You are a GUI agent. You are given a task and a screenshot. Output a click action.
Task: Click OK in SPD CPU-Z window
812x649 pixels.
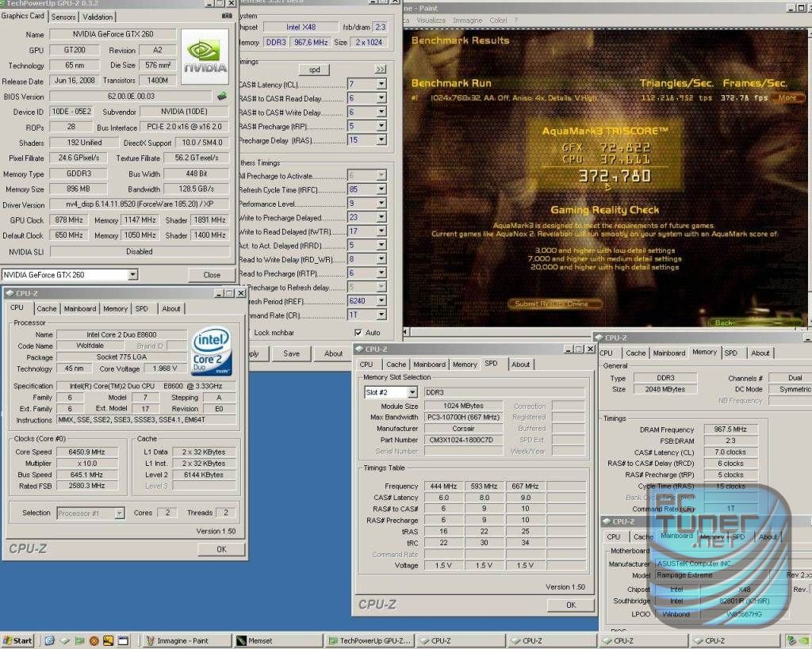pyautogui.click(x=571, y=605)
